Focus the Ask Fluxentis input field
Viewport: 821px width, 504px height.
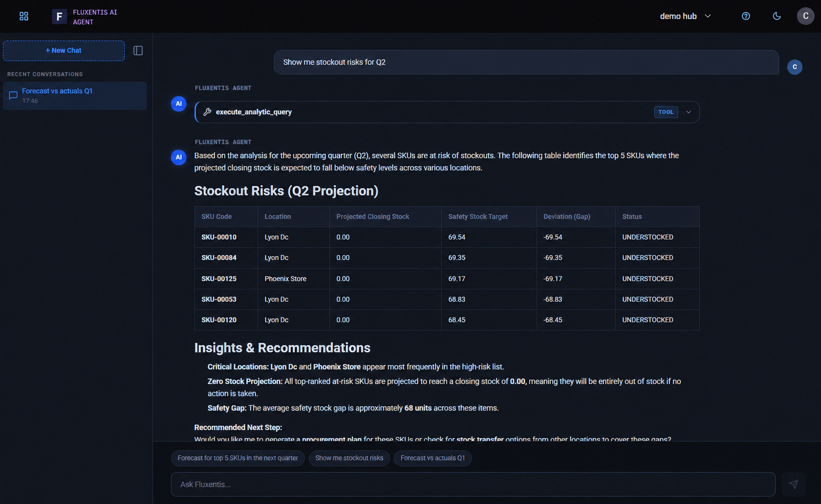pos(473,484)
